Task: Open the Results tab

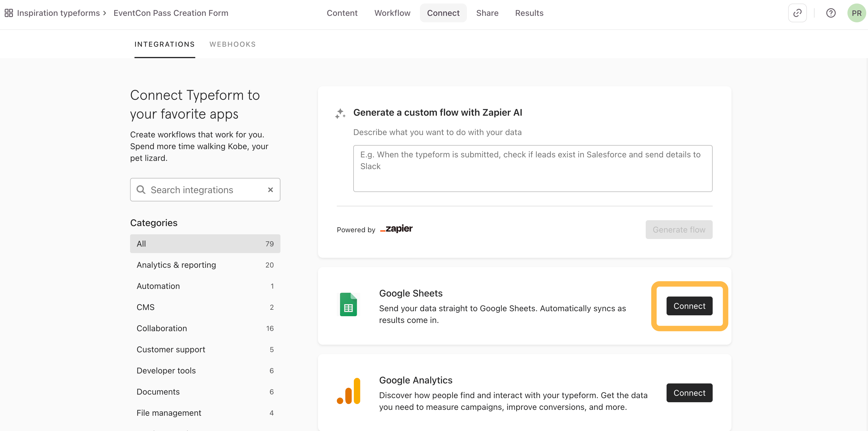Action: click(529, 13)
